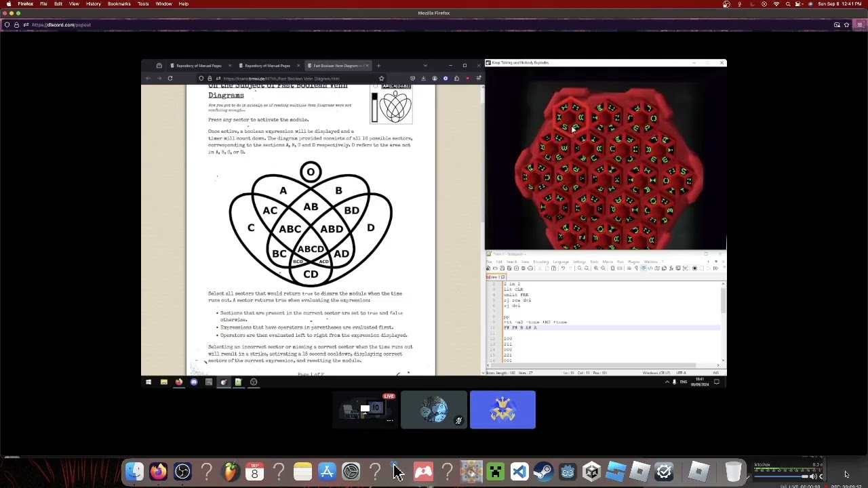Select the blue crowned avatar participant tile
This screenshot has height=488, width=868.
[502, 409]
